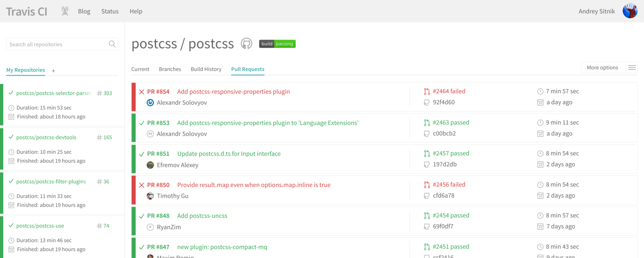This screenshot has width=644, height=258.
Task: Open the broadcast tower notifications icon
Action: 65,11
